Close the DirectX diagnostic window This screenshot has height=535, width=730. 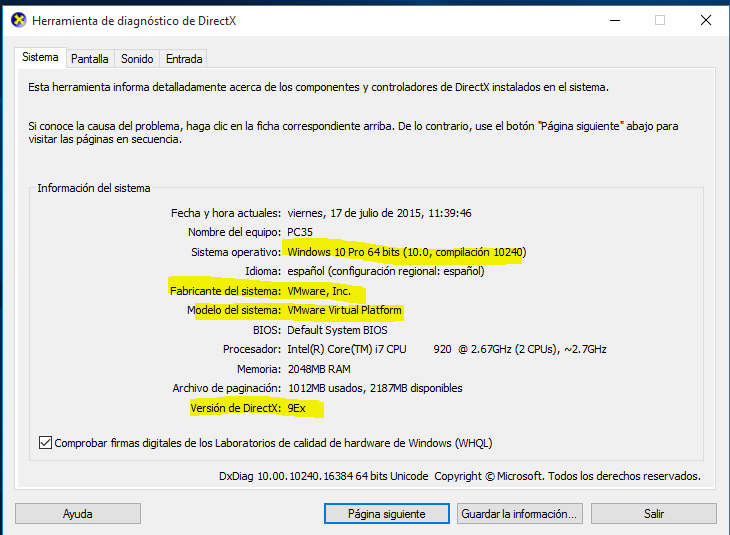pyautogui.click(x=706, y=20)
